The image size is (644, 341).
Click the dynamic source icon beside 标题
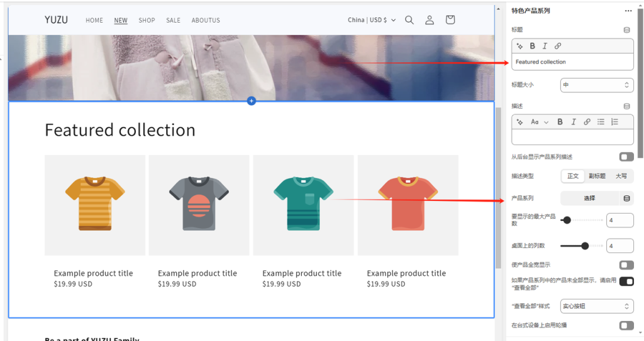(x=627, y=30)
